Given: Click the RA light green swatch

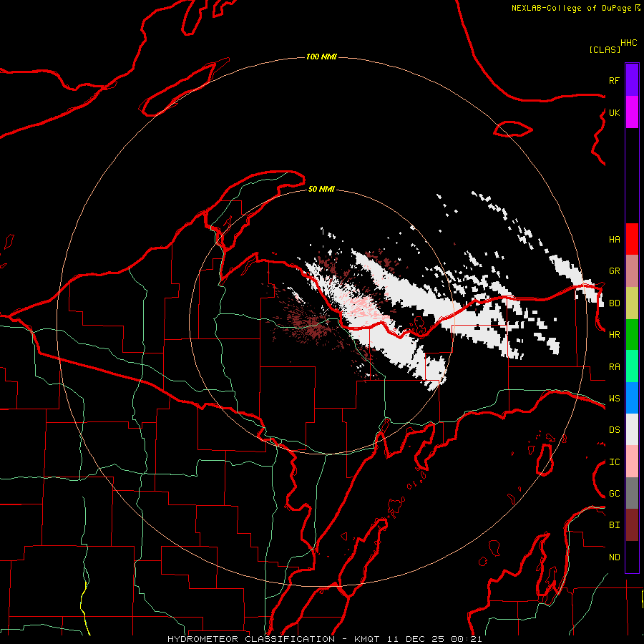Looking at the screenshot, I should tap(632, 366).
